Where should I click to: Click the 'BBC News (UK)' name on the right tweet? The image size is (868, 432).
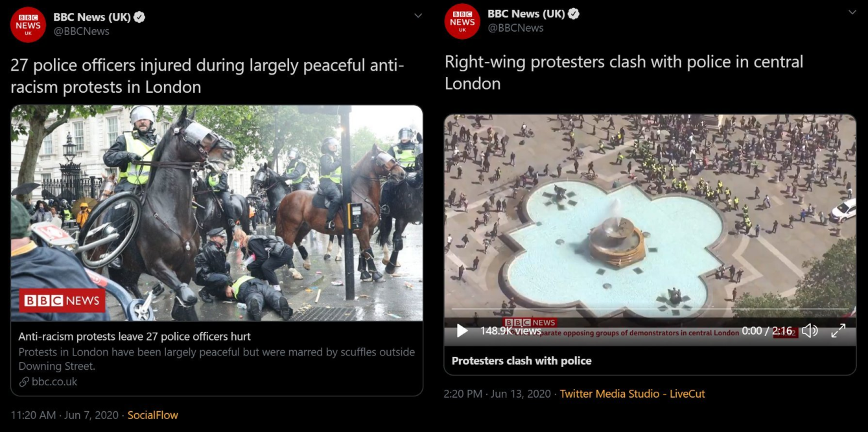[x=526, y=14]
